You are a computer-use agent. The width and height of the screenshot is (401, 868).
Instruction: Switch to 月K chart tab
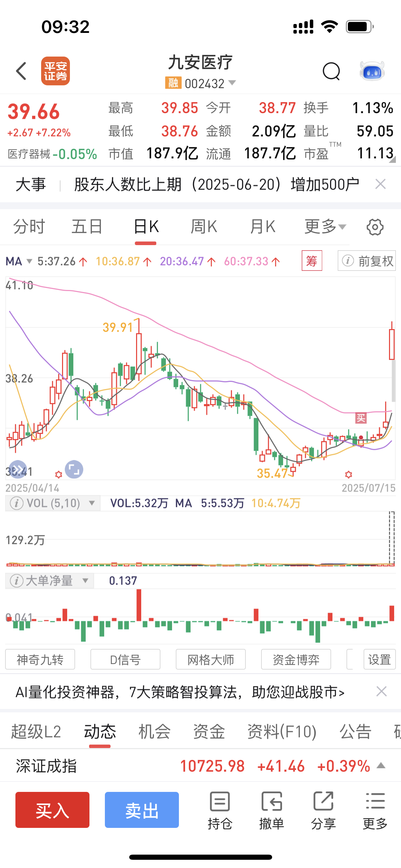pyautogui.click(x=263, y=227)
